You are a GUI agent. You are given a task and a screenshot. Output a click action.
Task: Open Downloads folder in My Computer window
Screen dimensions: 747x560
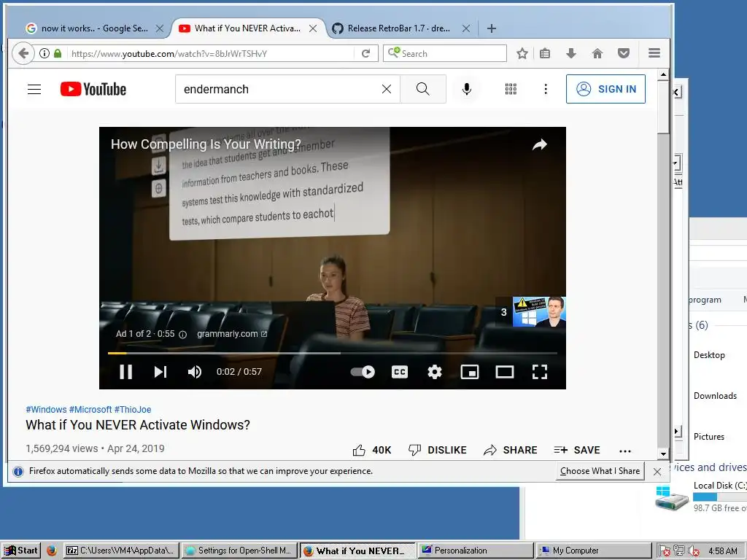tap(715, 396)
